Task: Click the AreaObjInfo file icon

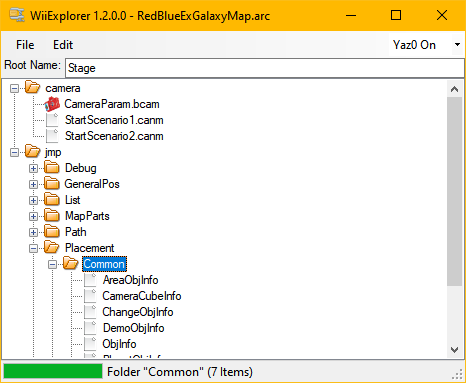Action: pos(90,280)
